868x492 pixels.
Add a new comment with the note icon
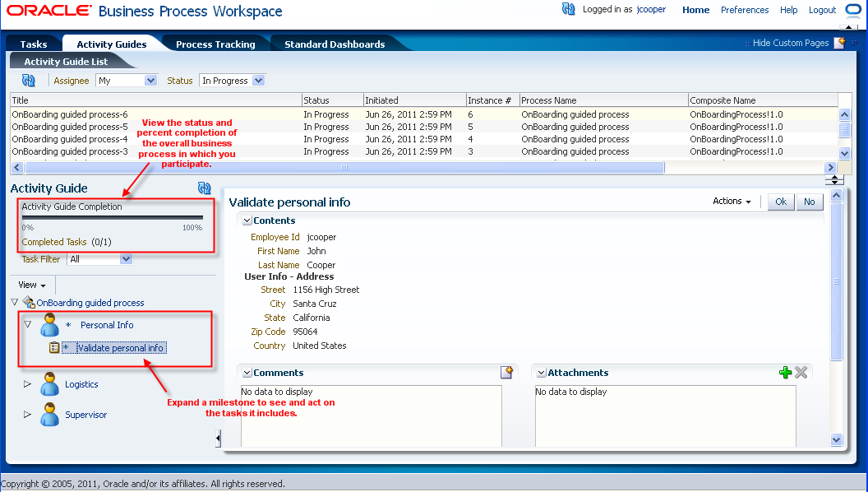tap(506, 373)
